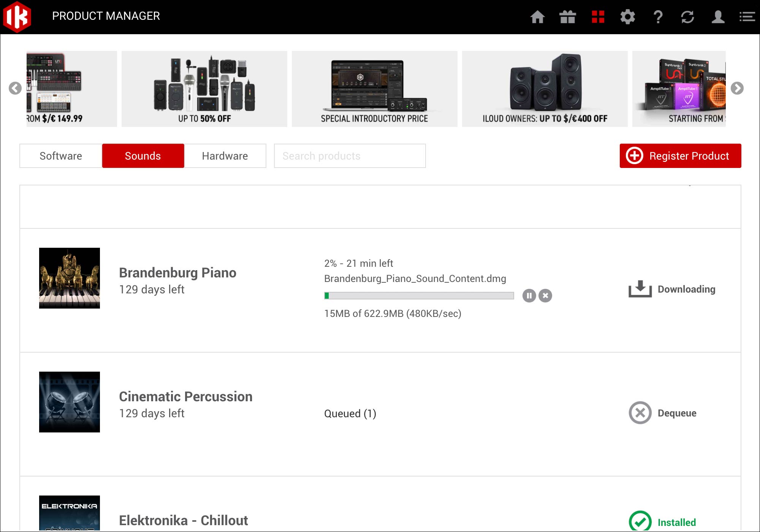Click the Brandenburg Piano download progress bar
760x532 pixels.
click(x=419, y=296)
